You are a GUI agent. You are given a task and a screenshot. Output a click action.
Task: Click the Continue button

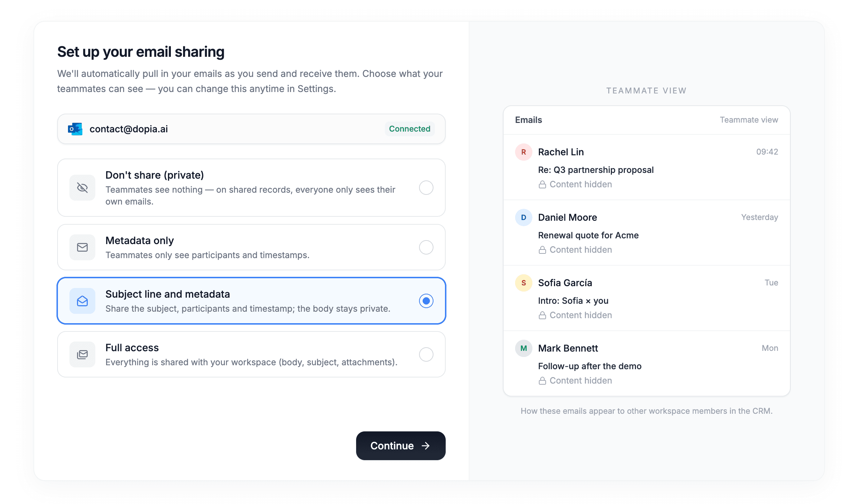[401, 446]
